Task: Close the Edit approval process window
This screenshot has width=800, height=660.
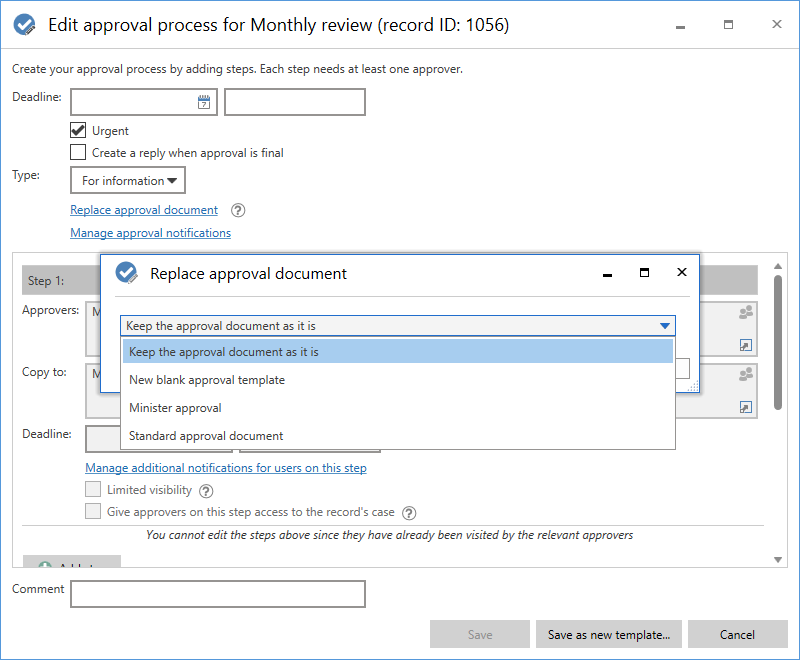Action: pos(777,24)
